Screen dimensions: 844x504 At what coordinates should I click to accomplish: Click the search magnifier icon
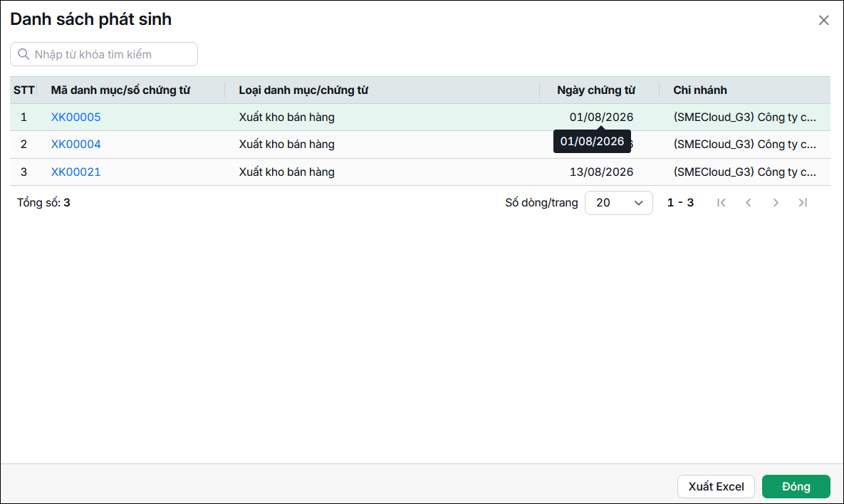tap(23, 54)
